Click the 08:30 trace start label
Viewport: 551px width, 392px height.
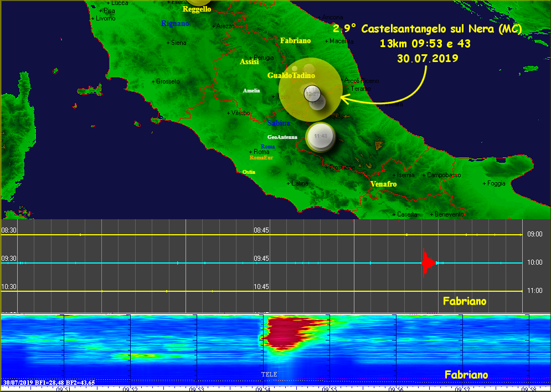click(x=9, y=230)
